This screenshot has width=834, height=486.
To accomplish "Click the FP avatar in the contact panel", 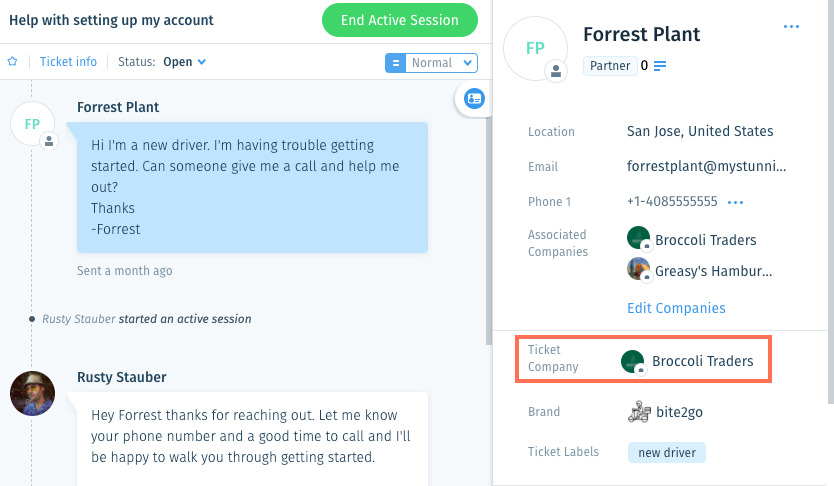I will 535,48.
